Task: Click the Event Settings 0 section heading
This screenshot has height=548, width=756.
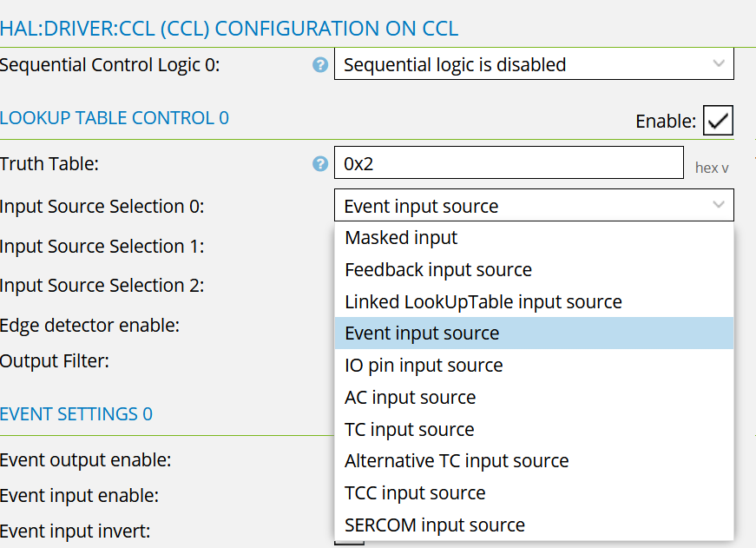Action: pos(76,413)
